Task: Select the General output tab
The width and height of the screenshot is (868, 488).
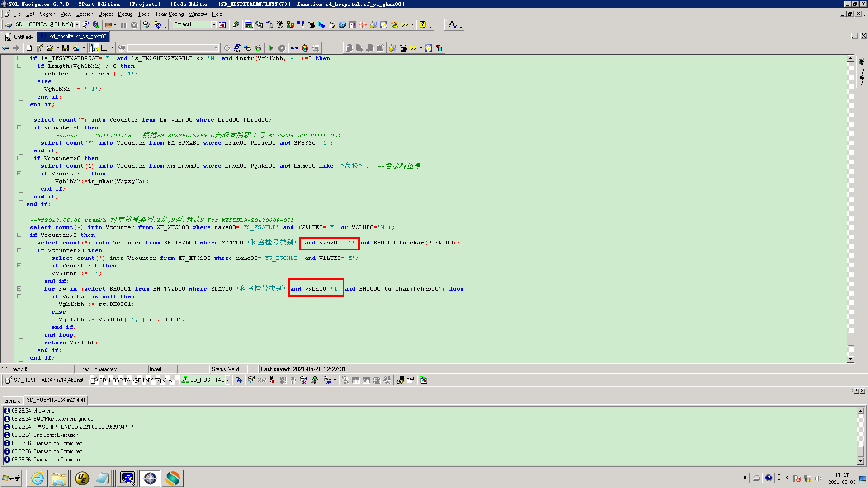Action: [13, 400]
